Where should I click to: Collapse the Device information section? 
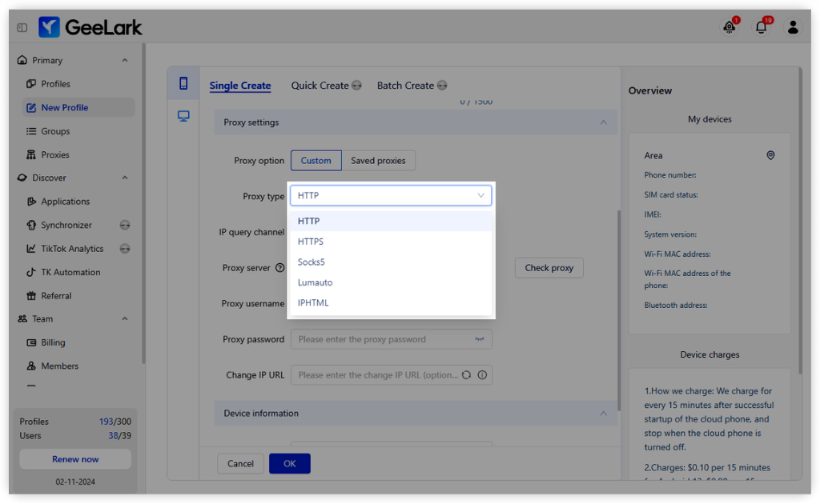(x=604, y=413)
